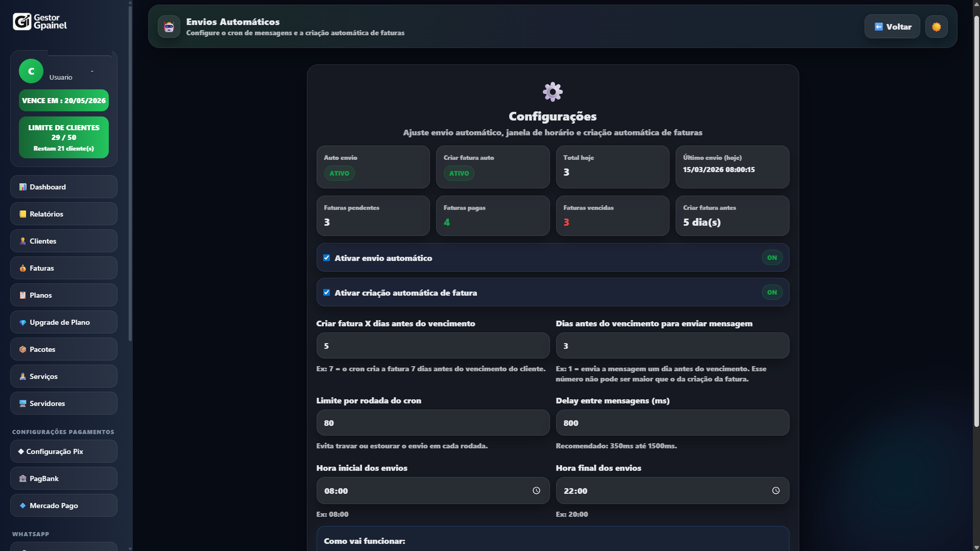Click the Voltar button
980x551 pixels.
coord(892,27)
